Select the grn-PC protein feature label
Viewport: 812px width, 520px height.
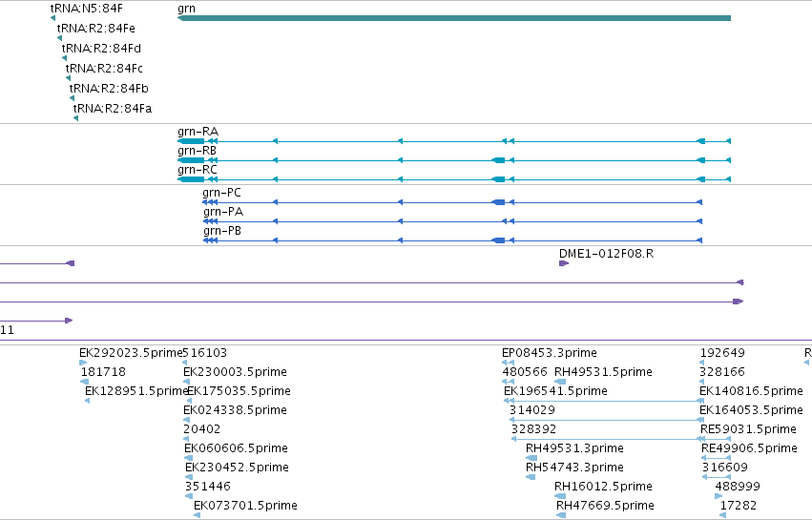coord(221,193)
